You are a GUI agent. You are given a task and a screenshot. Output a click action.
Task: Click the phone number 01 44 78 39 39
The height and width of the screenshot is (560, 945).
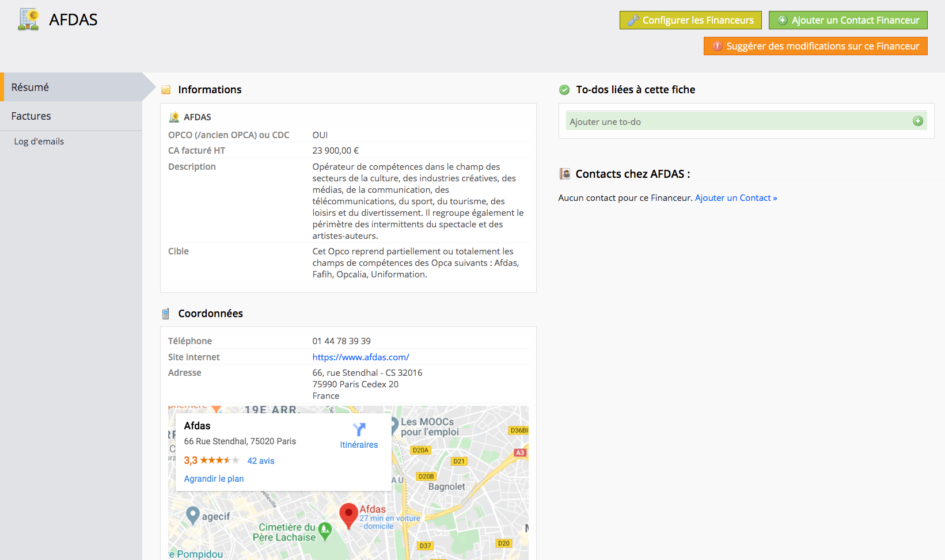(341, 341)
